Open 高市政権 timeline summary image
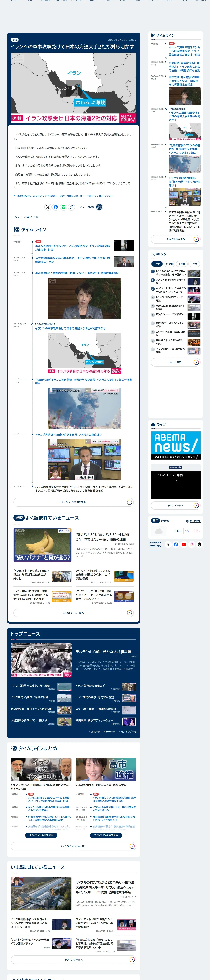Viewport: 210px width, 980px height. [x=106, y=769]
